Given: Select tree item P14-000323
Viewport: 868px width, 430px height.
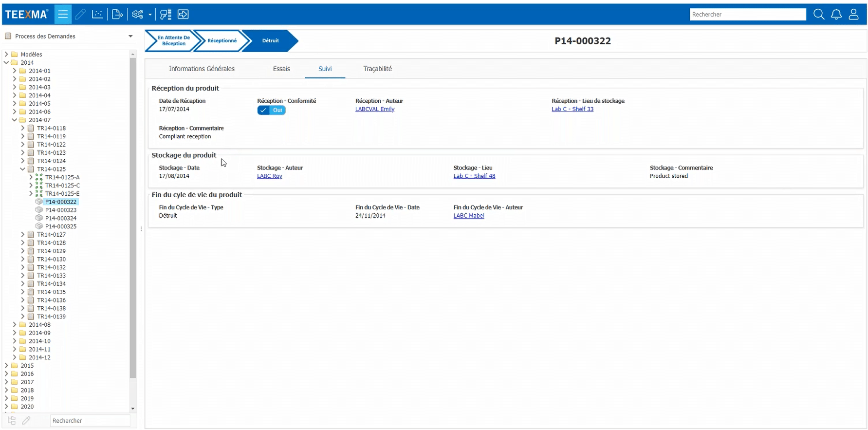Looking at the screenshot, I should click(61, 210).
